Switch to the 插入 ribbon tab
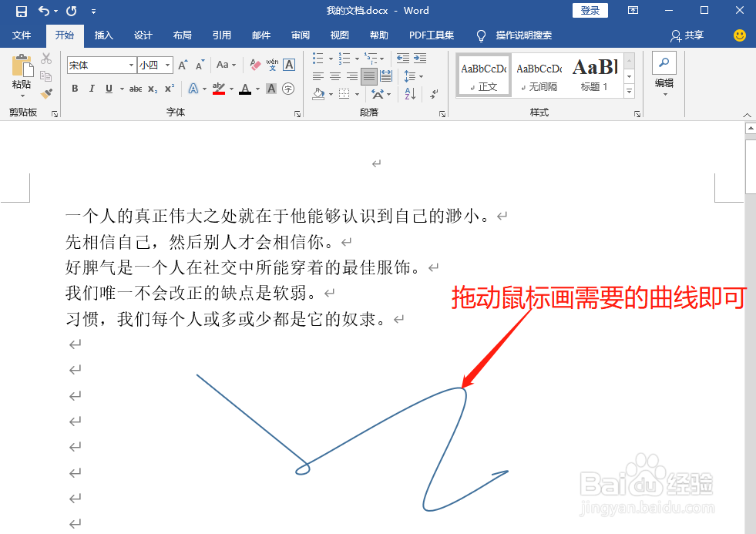The width and height of the screenshot is (756, 534). pos(104,35)
